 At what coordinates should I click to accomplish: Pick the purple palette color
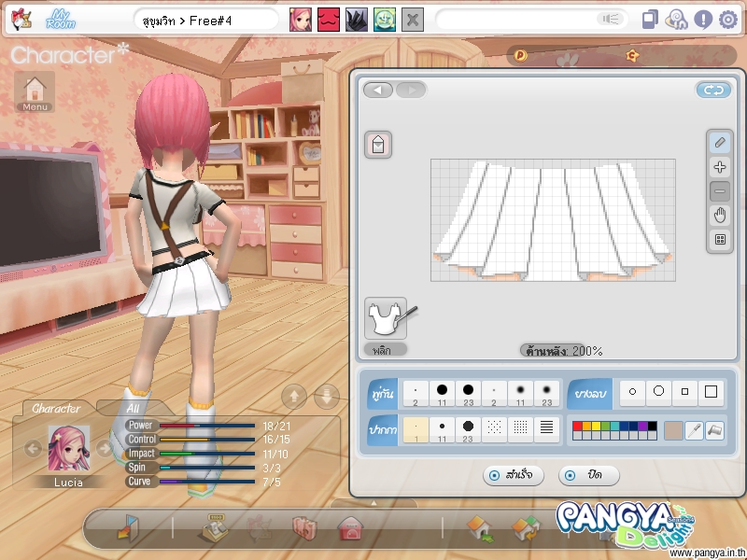coord(642,427)
